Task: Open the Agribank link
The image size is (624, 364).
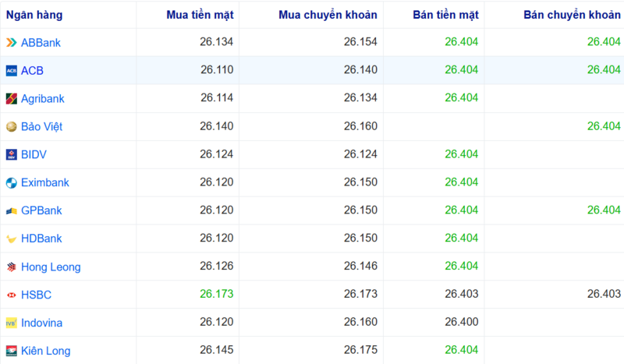Action: [43, 99]
